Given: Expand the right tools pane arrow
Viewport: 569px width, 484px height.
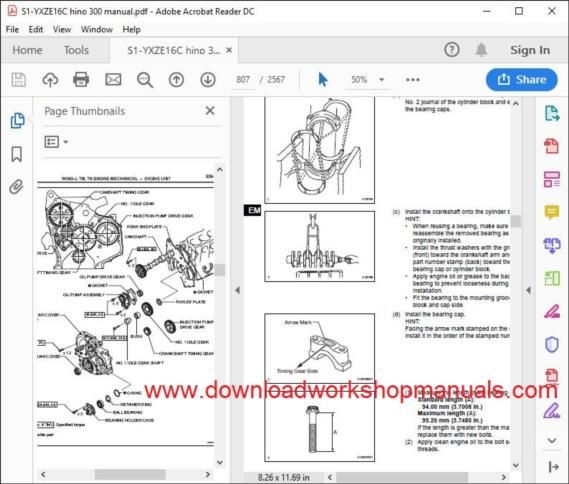Looking at the screenshot, I should click(x=528, y=290).
